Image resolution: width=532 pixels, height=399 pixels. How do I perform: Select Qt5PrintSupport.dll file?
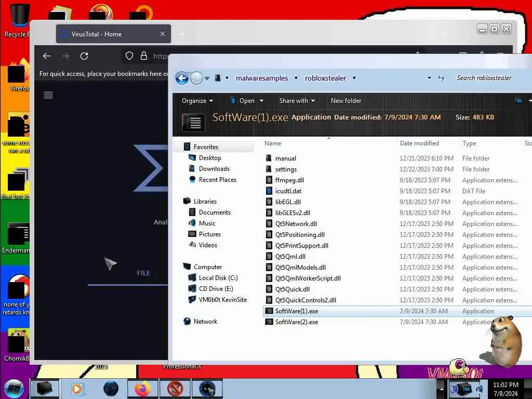point(302,245)
